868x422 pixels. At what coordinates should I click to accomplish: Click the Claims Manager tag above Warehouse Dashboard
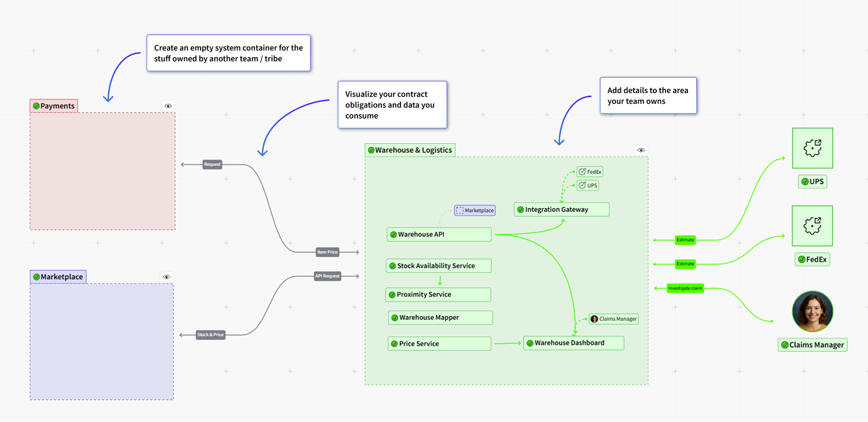(x=613, y=319)
